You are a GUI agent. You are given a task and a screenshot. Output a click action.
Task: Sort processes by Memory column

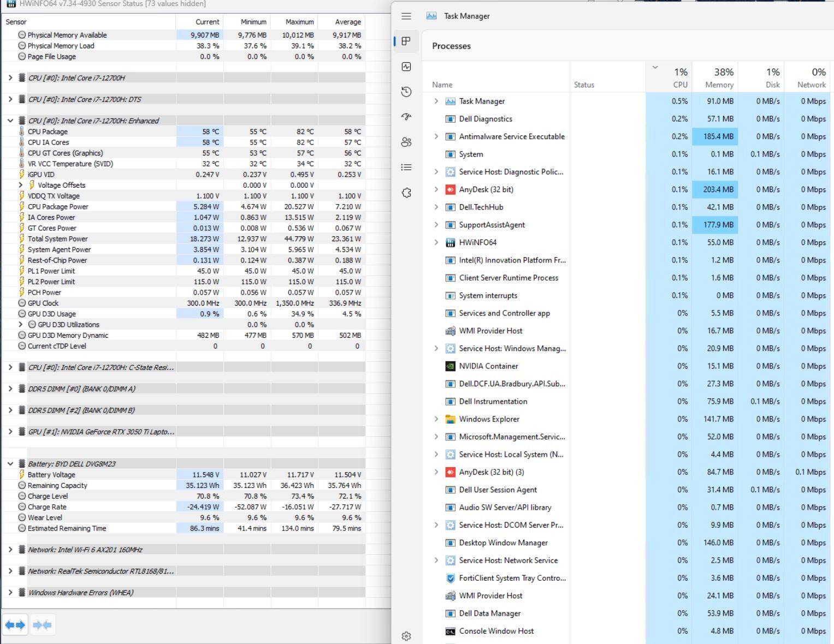(714, 77)
